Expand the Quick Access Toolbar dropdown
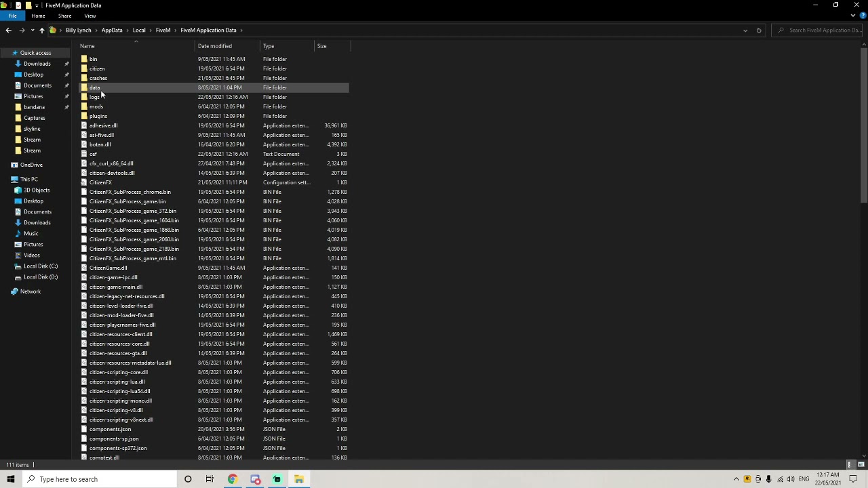The width and height of the screenshot is (868, 488). pyautogui.click(x=37, y=5)
